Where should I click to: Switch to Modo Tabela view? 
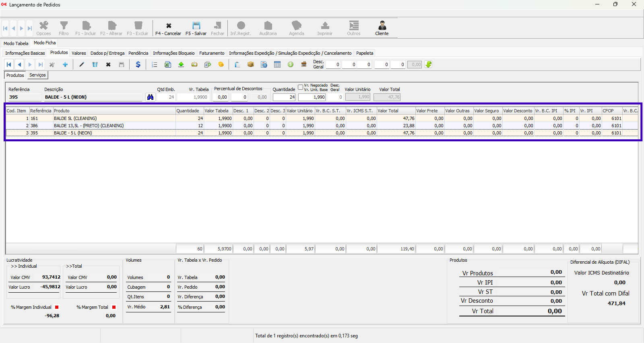pos(16,43)
